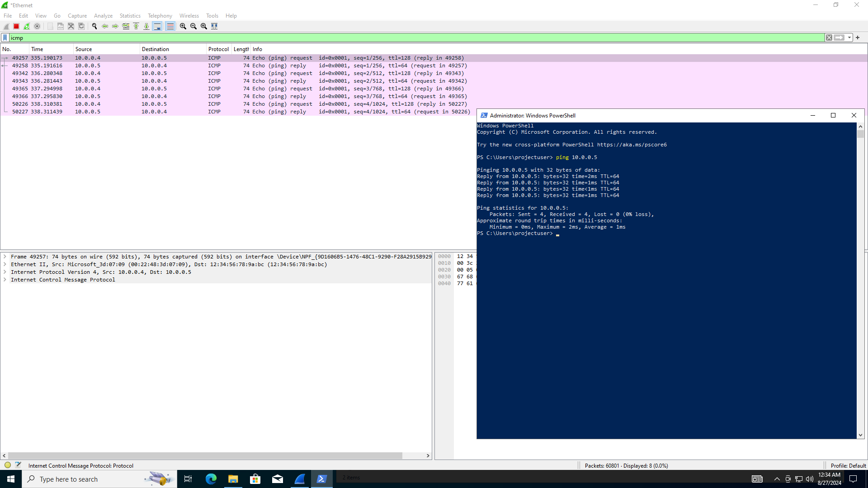Add a new filter button with the plus
868x488 pixels.
click(858, 38)
